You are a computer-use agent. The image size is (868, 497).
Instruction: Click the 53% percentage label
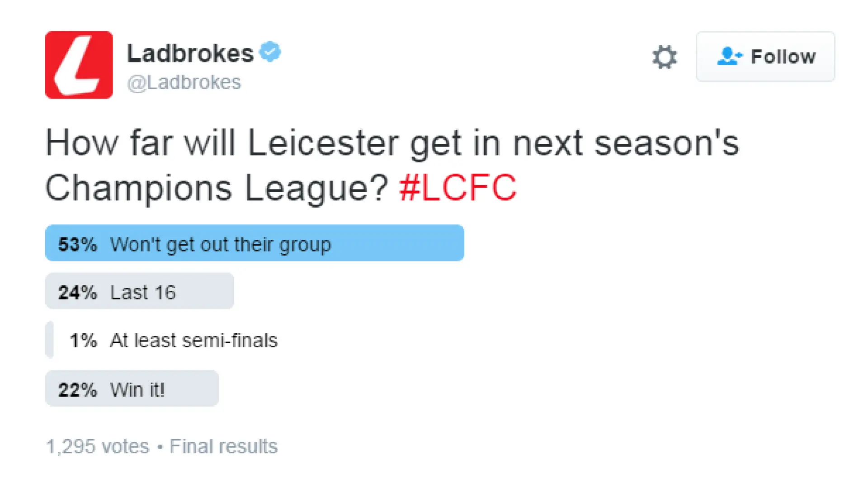click(x=78, y=245)
